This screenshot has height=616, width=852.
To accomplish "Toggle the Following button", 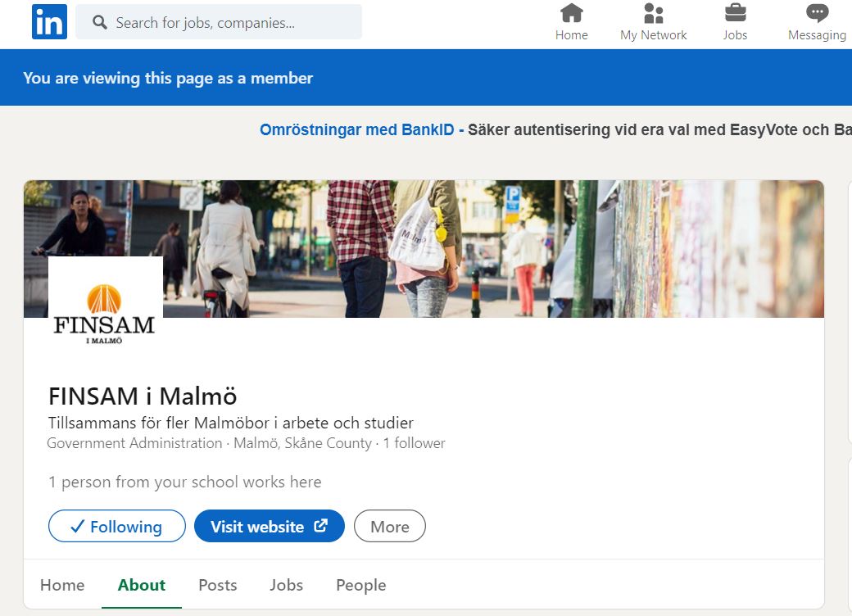I will (x=116, y=527).
